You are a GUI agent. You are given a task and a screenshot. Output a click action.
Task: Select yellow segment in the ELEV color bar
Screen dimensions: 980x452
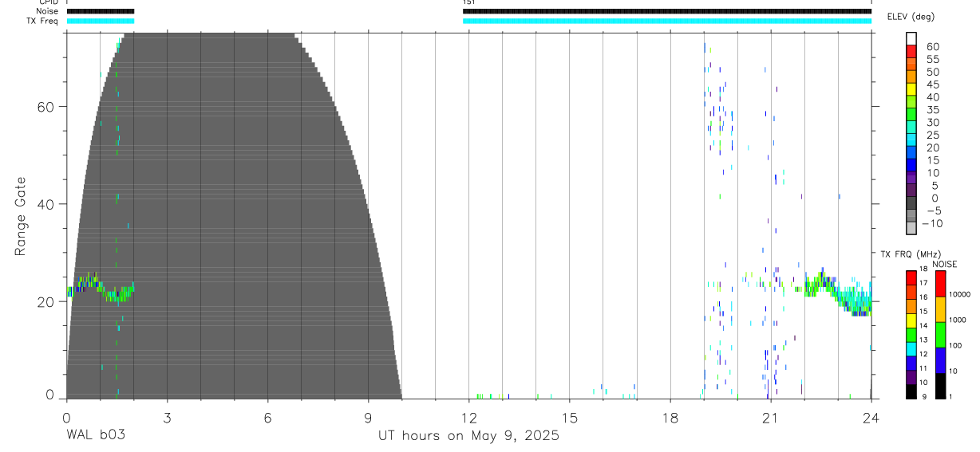pos(911,89)
